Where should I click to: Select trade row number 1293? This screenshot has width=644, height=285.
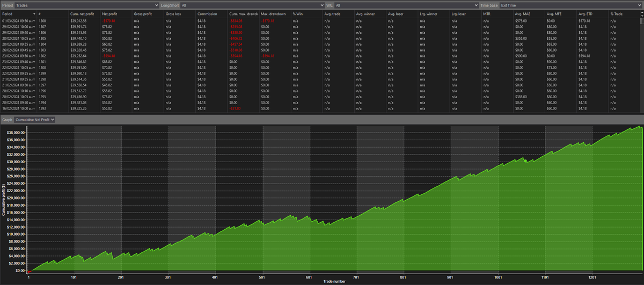point(320,109)
